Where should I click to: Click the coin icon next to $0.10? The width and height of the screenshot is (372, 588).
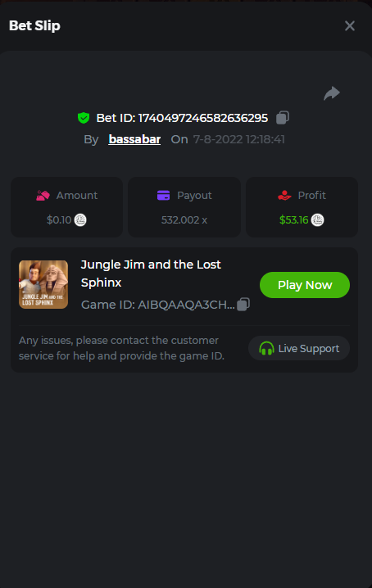click(80, 219)
